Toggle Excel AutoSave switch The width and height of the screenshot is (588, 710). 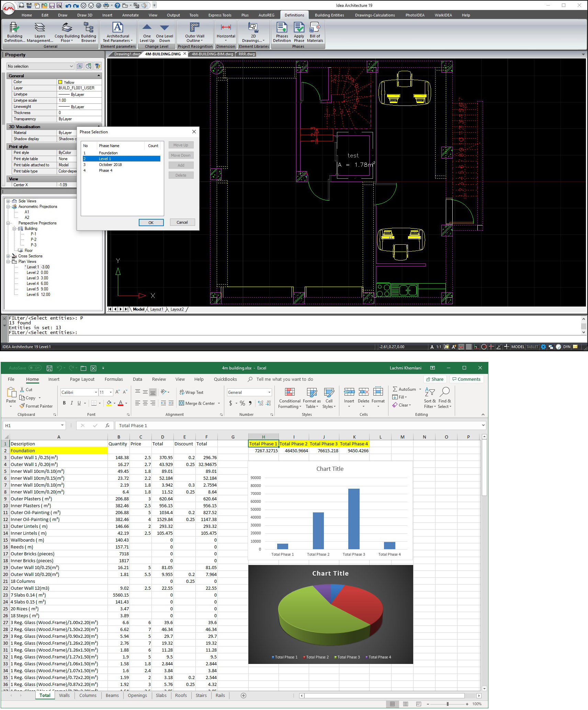[x=35, y=368]
